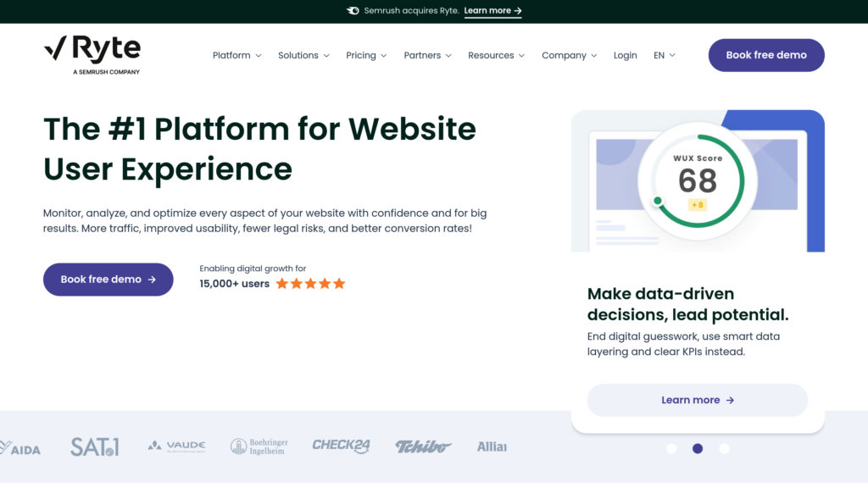
Task: Expand the Platform dropdown menu
Action: pos(237,55)
